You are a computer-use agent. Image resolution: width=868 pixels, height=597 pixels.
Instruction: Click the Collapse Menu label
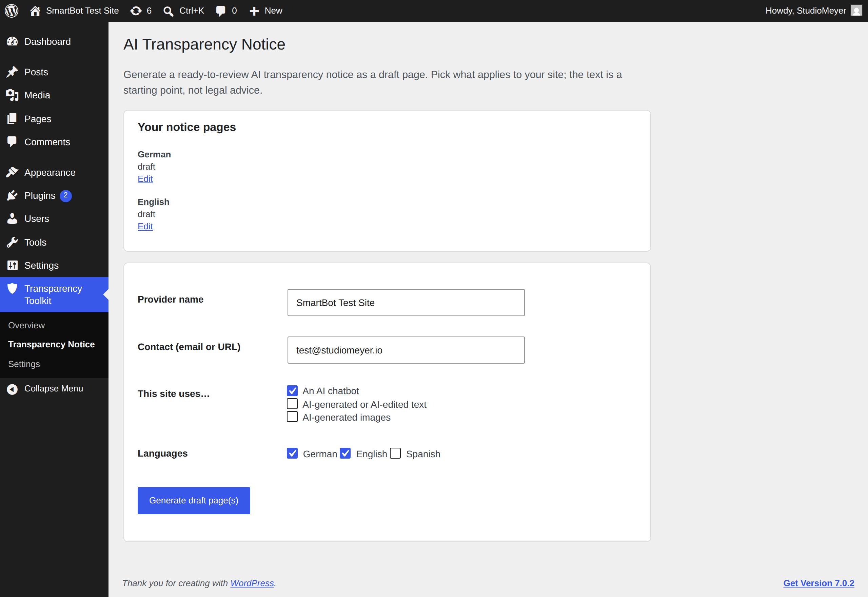pyautogui.click(x=54, y=389)
